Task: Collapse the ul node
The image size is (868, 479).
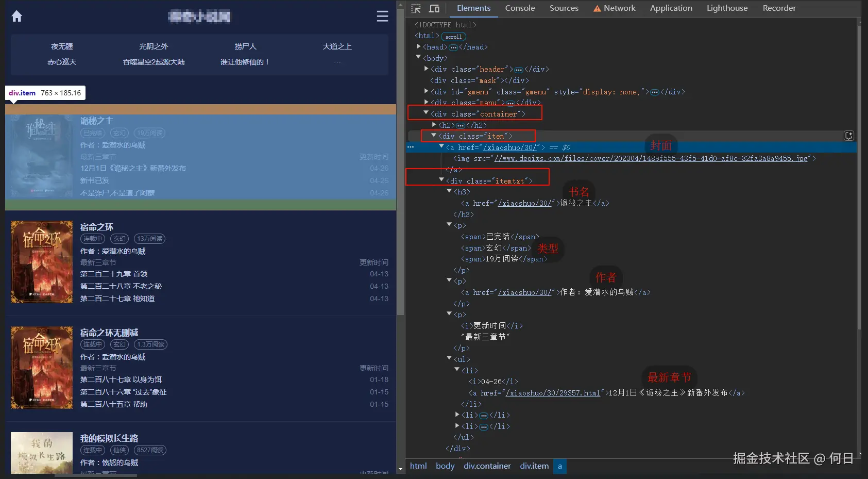Action: coord(449,358)
